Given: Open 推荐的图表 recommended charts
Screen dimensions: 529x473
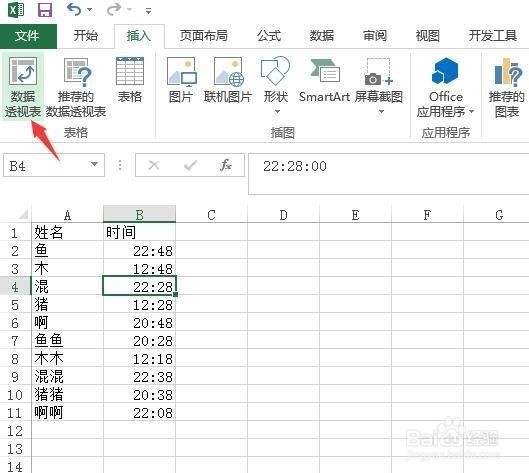Looking at the screenshot, I should (507, 87).
